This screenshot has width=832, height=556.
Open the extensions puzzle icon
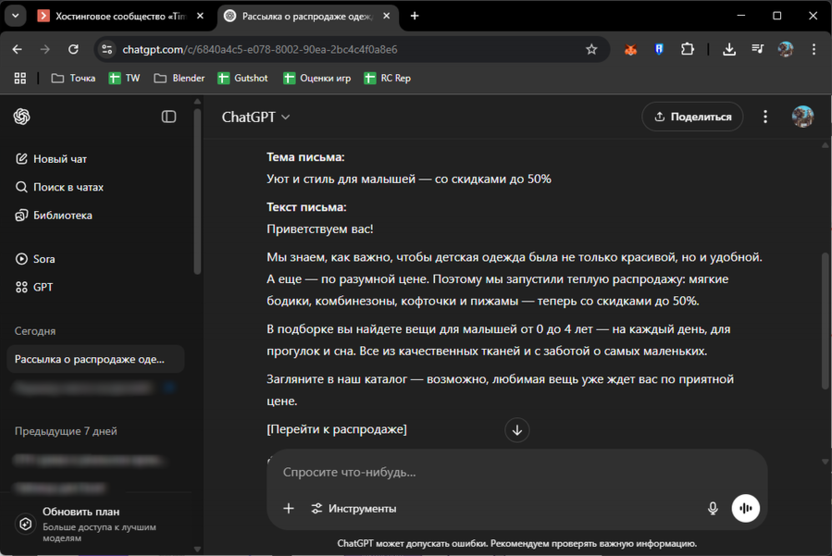pos(687,49)
